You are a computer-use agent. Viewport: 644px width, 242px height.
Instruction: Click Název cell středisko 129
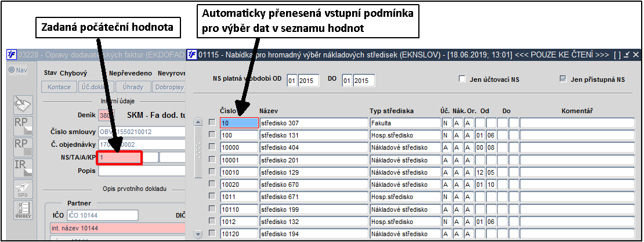pos(314,172)
